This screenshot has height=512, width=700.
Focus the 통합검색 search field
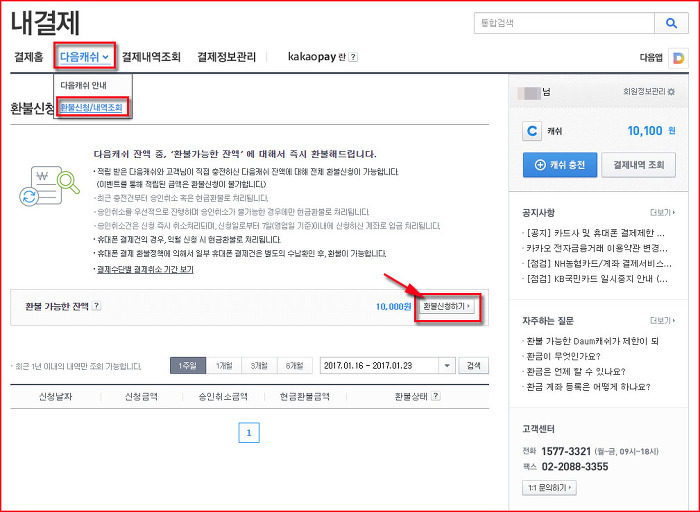click(x=564, y=23)
